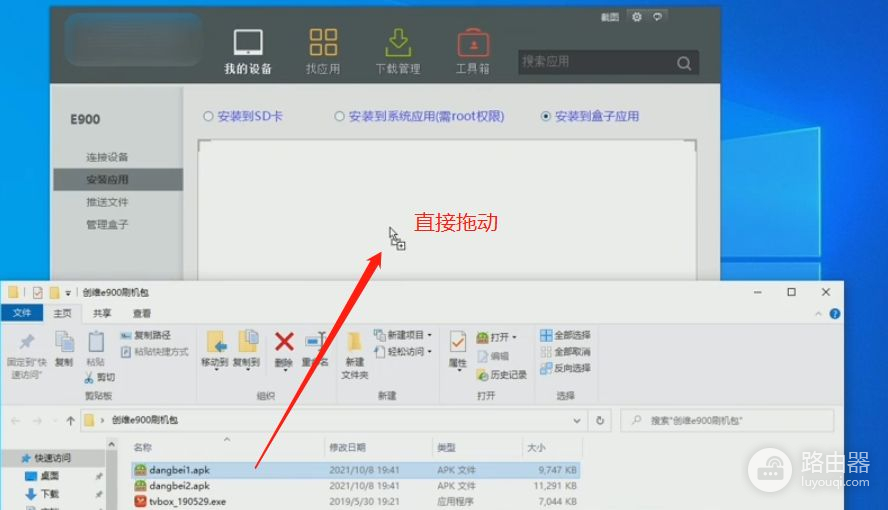
Task: Select 下载 in the navigation pane
Action: 42,494
